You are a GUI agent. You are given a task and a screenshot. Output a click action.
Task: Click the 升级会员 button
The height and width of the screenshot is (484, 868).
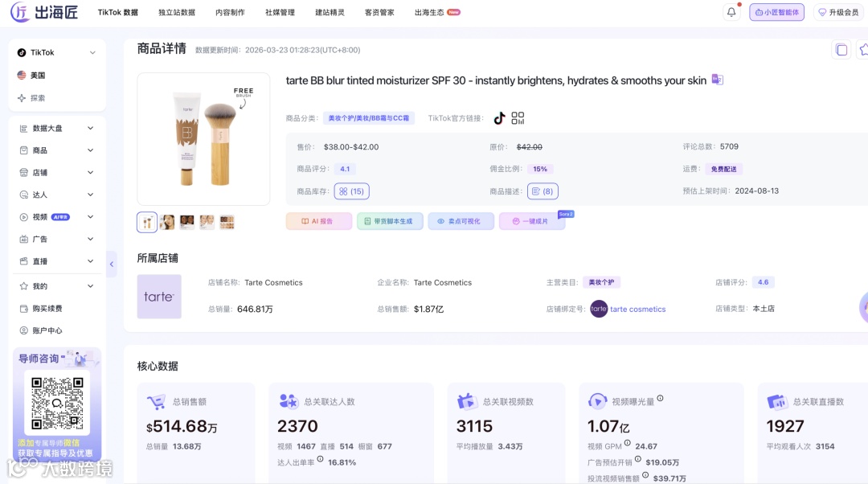[x=838, y=12]
